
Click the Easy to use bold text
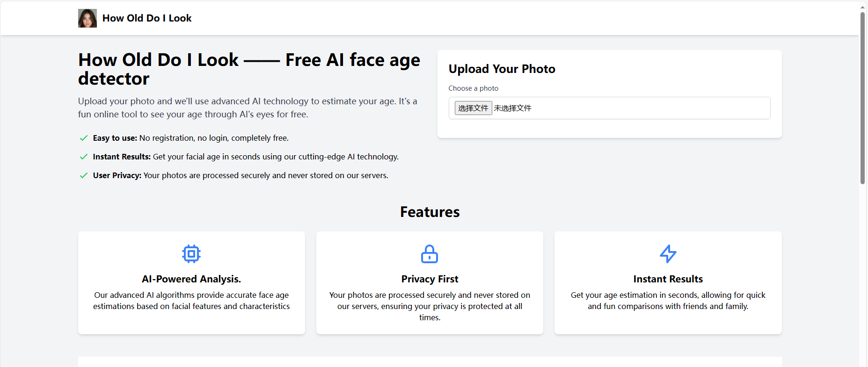[115, 138]
